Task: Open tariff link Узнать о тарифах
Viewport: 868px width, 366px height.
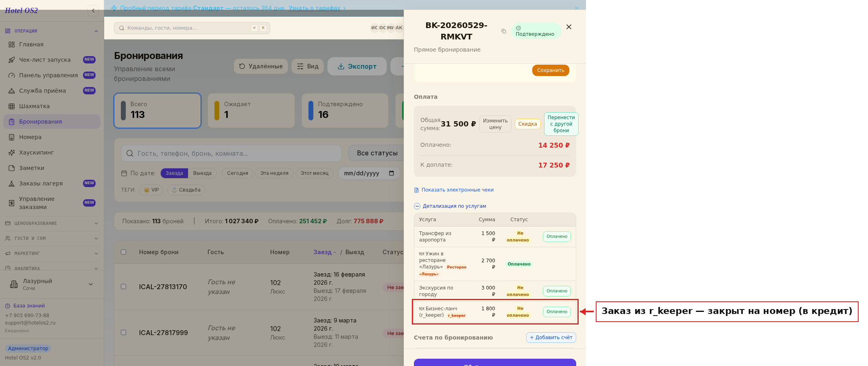Action: (x=314, y=8)
